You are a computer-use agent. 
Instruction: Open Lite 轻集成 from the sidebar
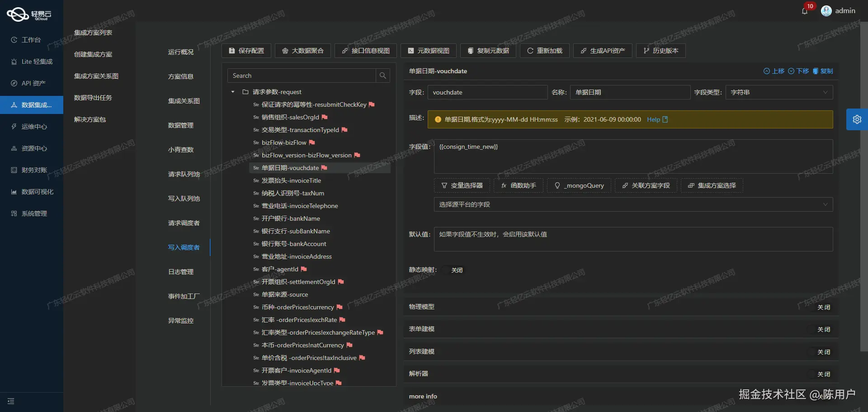[x=32, y=62]
